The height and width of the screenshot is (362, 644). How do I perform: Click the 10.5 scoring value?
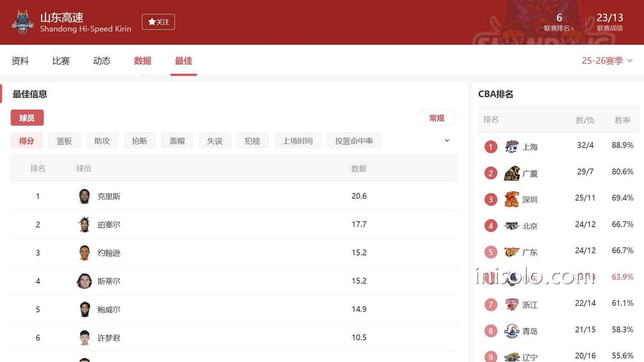click(359, 337)
